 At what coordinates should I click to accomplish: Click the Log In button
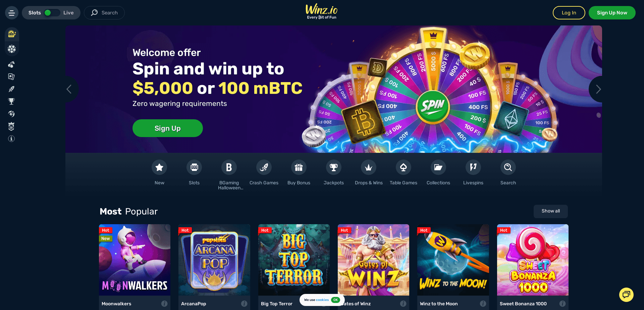(569, 13)
